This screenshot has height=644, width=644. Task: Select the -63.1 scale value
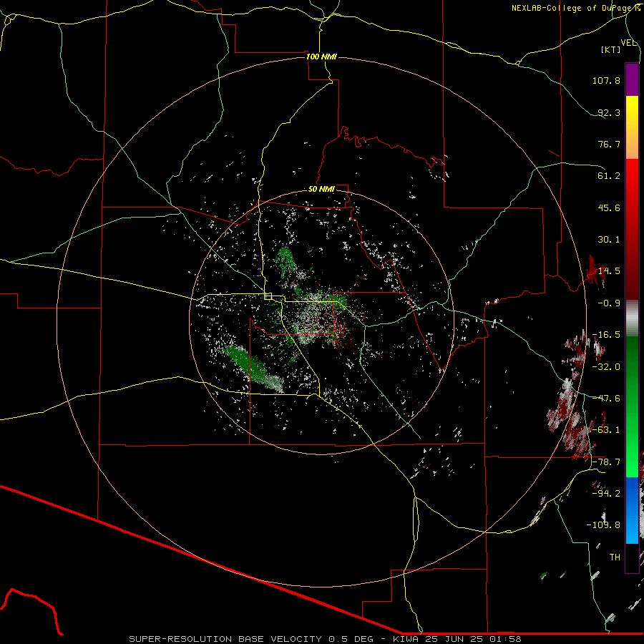coord(606,430)
